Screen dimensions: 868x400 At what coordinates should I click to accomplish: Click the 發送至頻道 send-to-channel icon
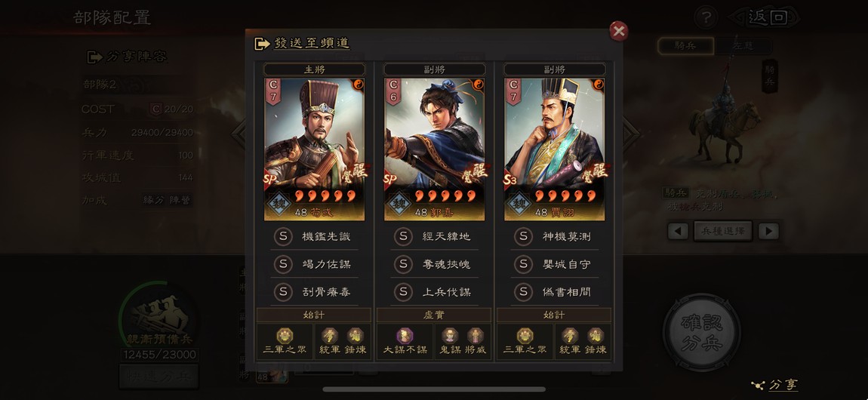262,44
